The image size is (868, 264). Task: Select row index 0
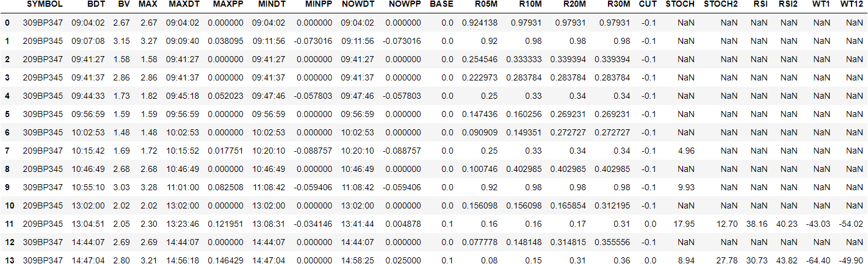coord(7,23)
